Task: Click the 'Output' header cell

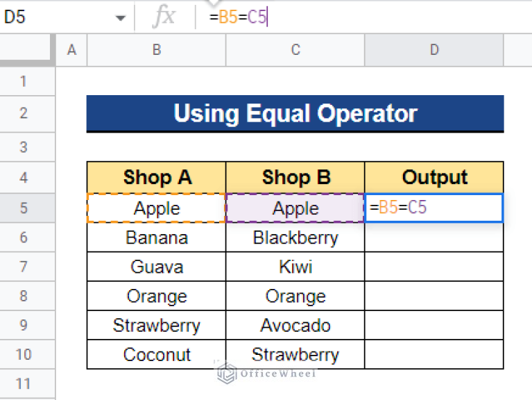Action: pyautogui.click(x=434, y=177)
